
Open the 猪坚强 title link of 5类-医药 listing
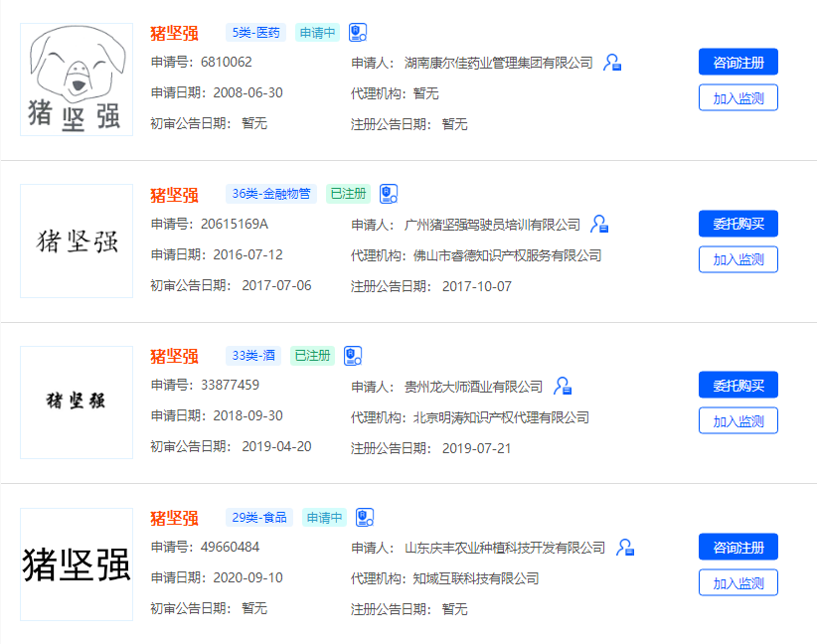(174, 33)
